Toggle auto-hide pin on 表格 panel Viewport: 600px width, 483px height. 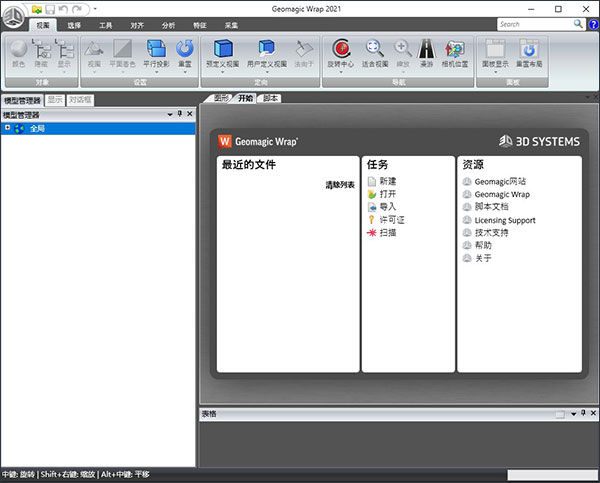583,412
